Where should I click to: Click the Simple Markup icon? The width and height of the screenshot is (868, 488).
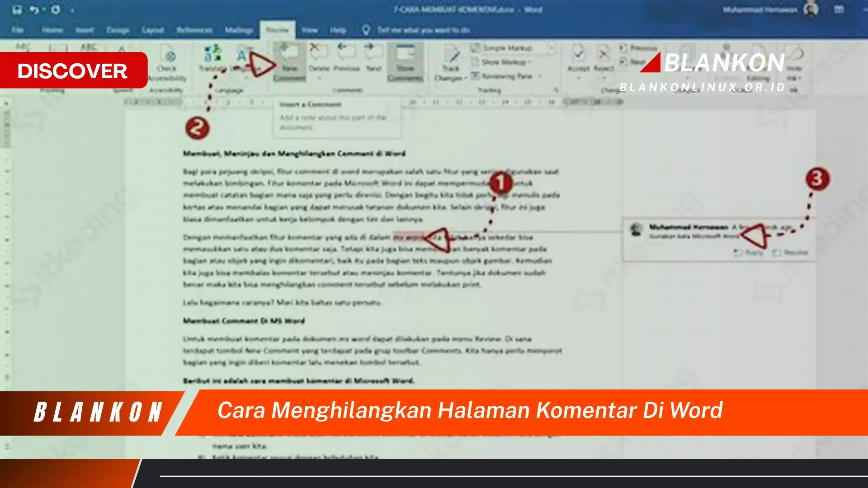[475, 47]
